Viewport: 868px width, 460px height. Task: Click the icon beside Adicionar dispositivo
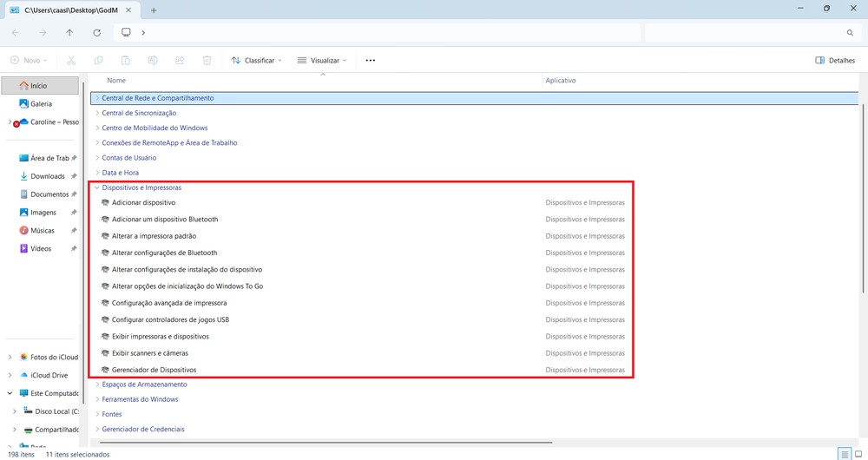coord(105,202)
